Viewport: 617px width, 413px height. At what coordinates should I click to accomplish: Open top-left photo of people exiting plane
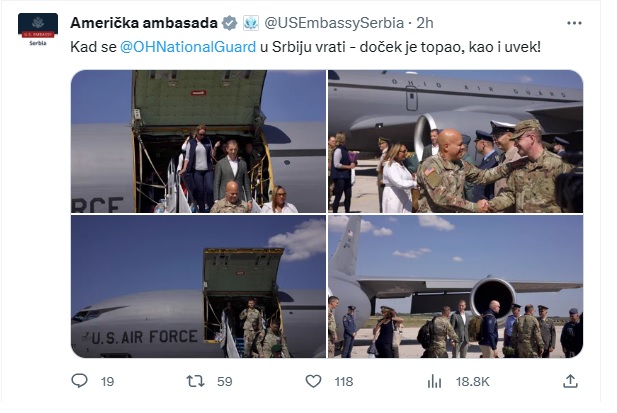198,142
